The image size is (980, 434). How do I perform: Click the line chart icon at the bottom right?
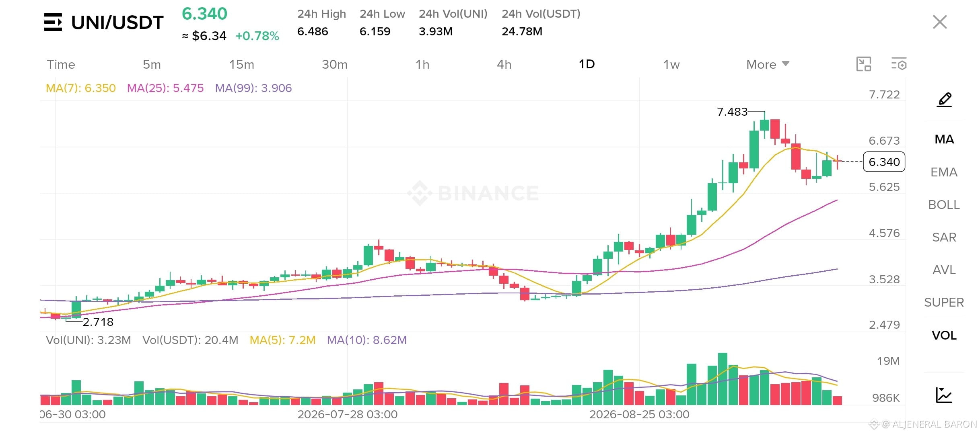(944, 395)
